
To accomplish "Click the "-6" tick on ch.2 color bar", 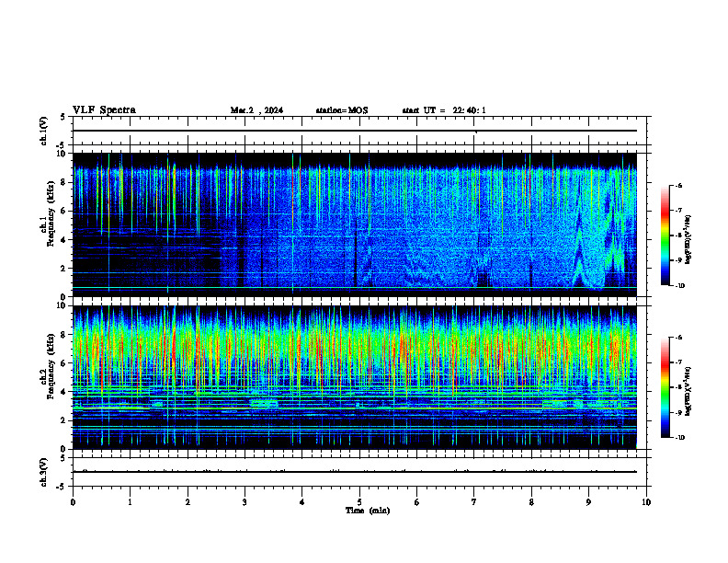I will pyautogui.click(x=678, y=338).
